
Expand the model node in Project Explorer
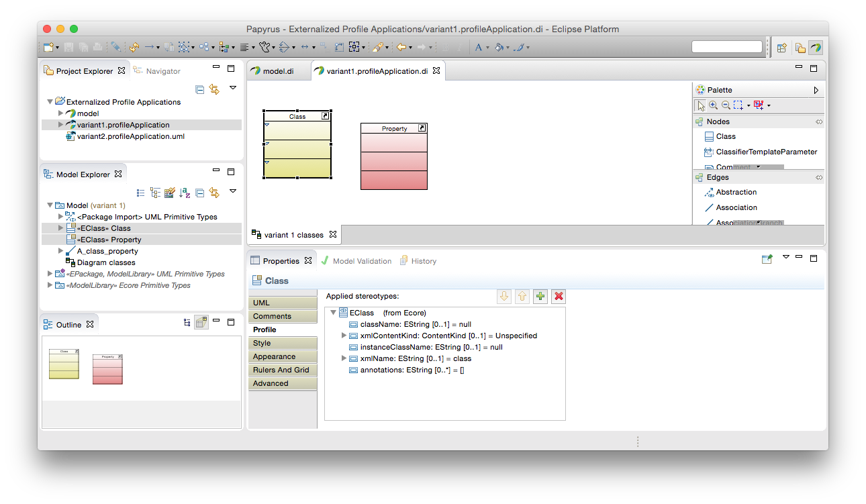pyautogui.click(x=61, y=113)
